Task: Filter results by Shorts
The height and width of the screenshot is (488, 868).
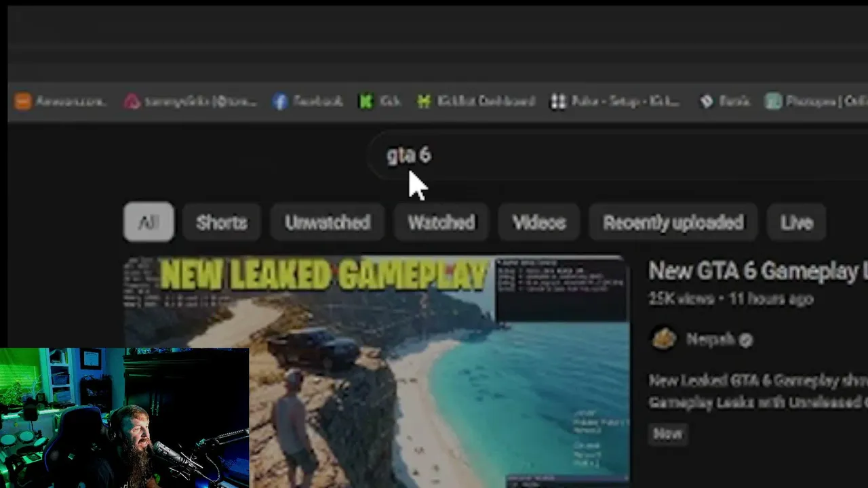Action: coord(222,222)
